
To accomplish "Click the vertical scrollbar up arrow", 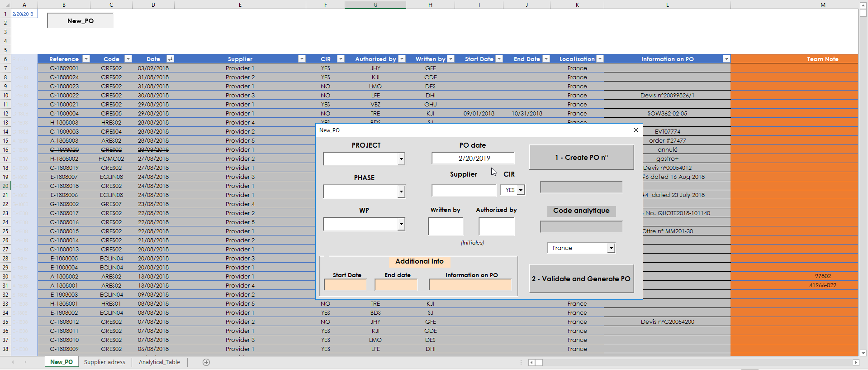I will click(863, 5).
